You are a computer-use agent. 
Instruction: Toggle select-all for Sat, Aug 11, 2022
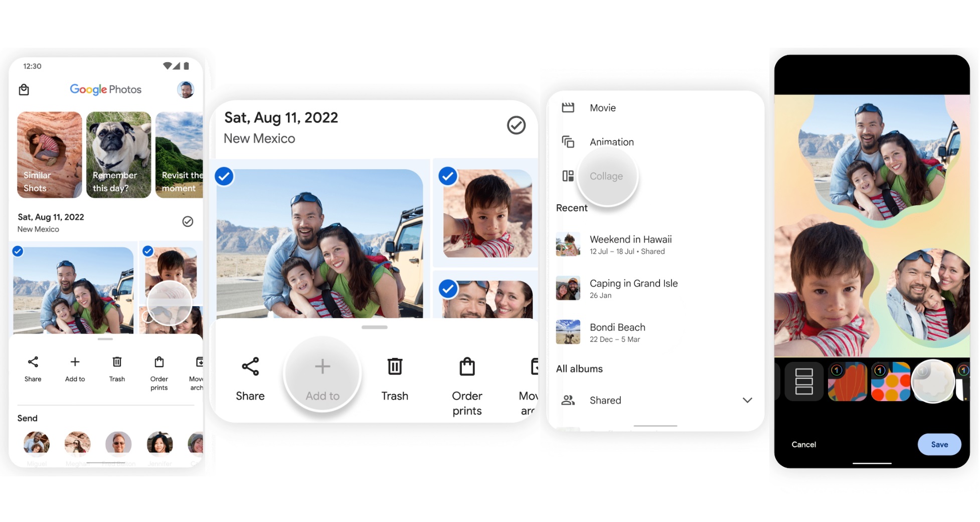point(517,125)
